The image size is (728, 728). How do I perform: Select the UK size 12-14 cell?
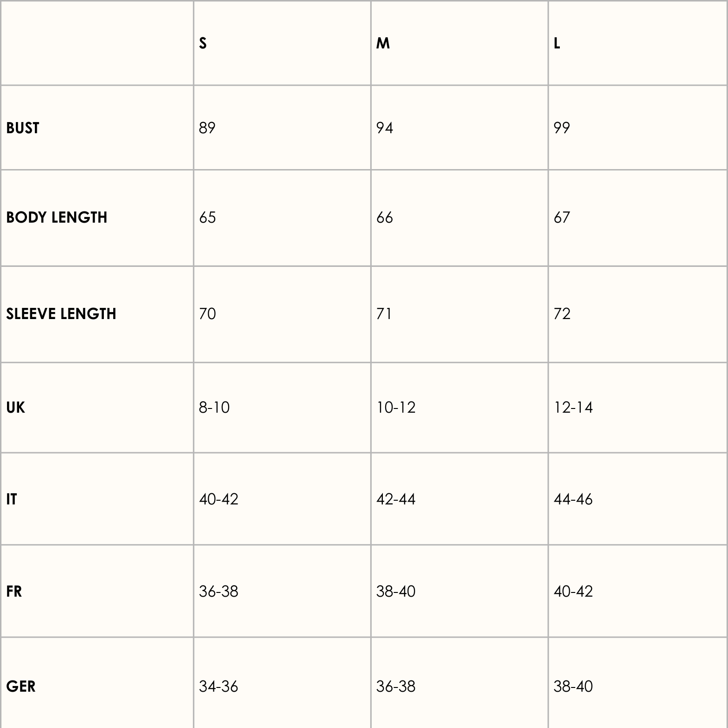click(x=573, y=408)
